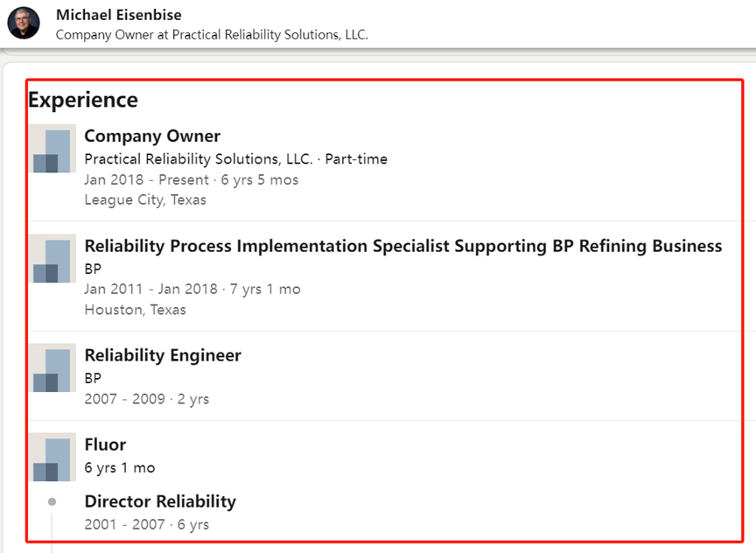Click Practical Reliability Solutions, LLC. Part-time text

tap(235, 159)
